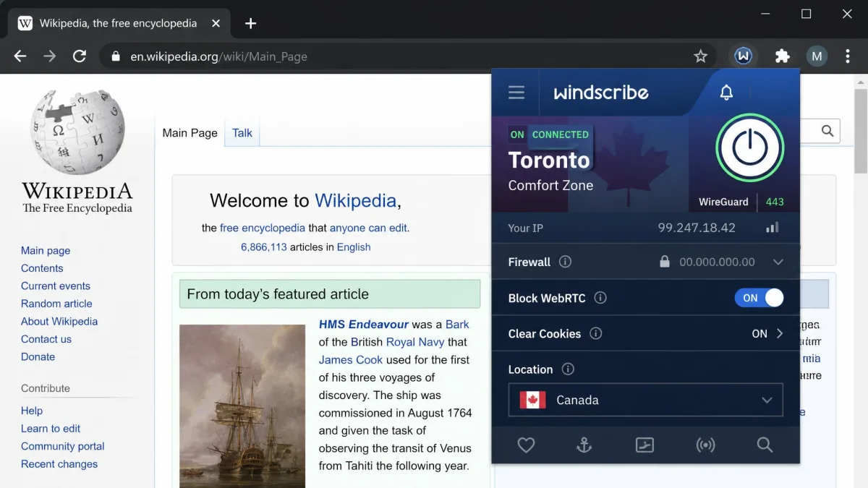The width and height of the screenshot is (868, 488).
Task: Click the port 443 label
Action: pyautogui.click(x=775, y=202)
